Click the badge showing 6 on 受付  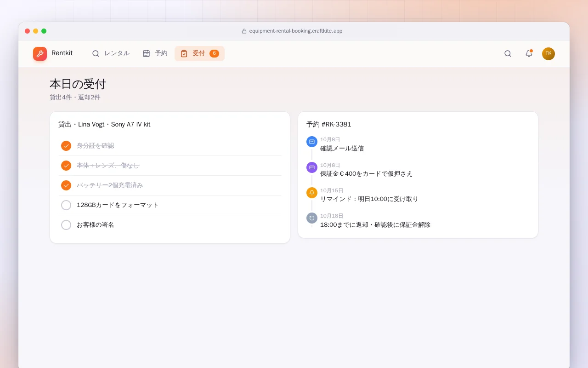214,53
